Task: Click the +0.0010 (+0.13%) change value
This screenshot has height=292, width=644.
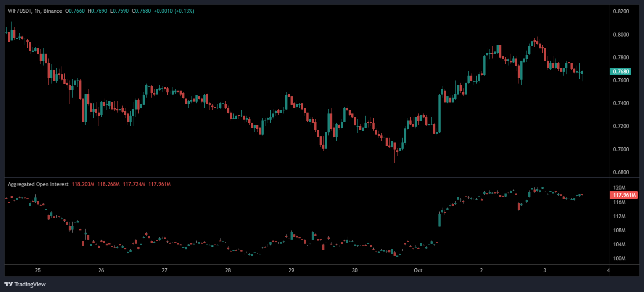Action: point(174,11)
